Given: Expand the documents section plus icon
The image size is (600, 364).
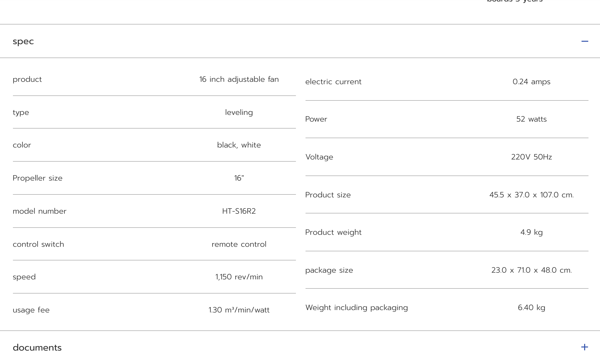Looking at the screenshot, I should pyautogui.click(x=584, y=347).
